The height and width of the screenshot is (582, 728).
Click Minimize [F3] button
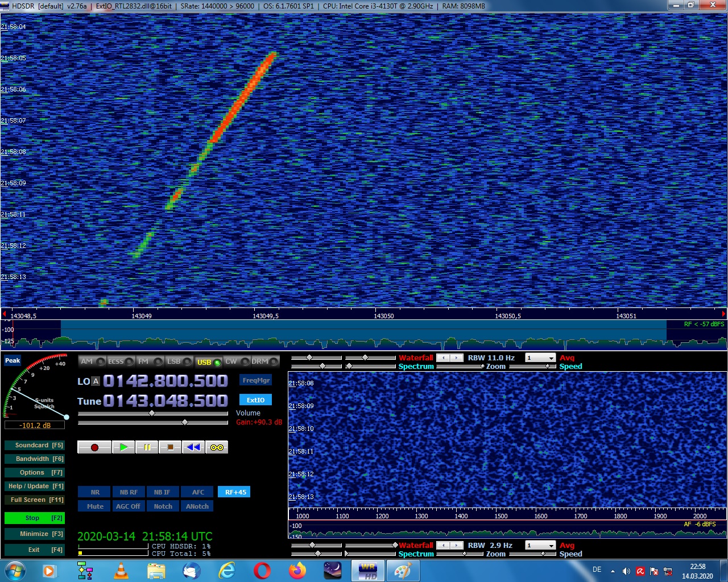[34, 534]
